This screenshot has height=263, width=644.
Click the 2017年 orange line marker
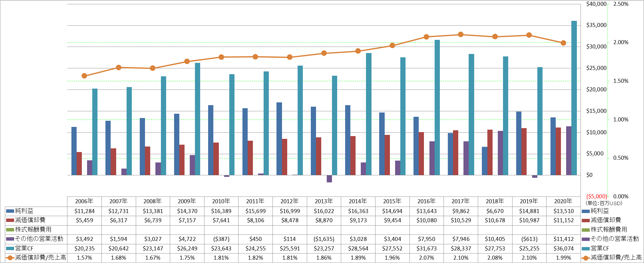[461, 35]
